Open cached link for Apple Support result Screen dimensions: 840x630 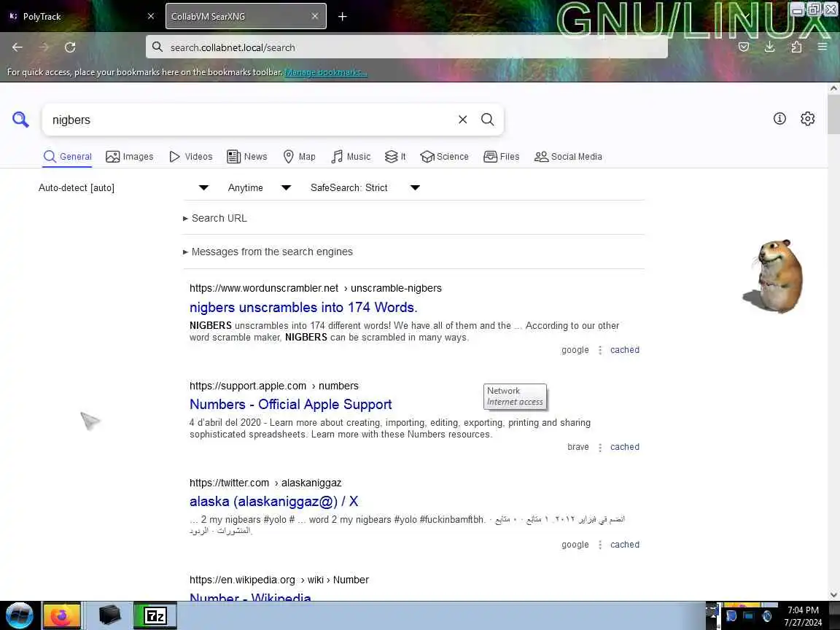pyautogui.click(x=625, y=447)
